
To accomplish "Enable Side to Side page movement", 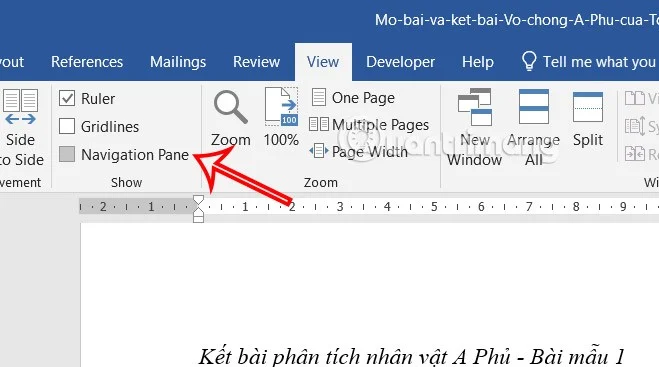I will point(21,127).
